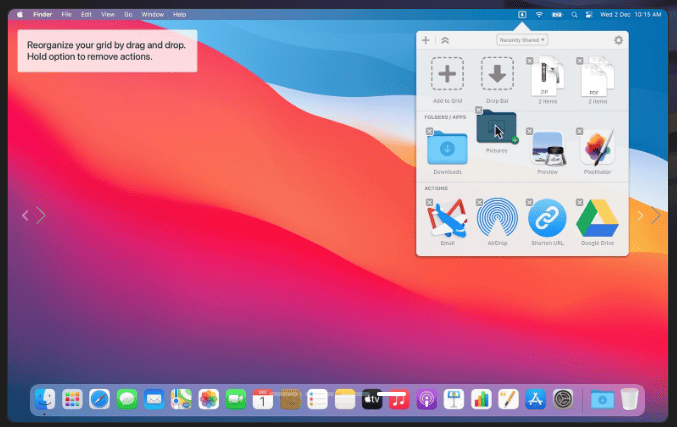Viewport: 677px width, 427px height.
Task: Open Music from the Dock
Action: 399,399
